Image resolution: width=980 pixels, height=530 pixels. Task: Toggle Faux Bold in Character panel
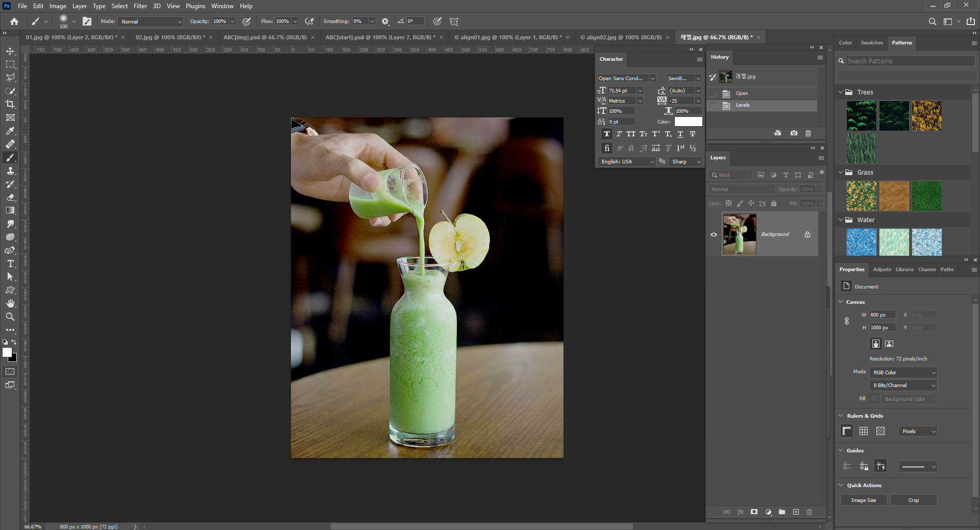pyautogui.click(x=606, y=134)
